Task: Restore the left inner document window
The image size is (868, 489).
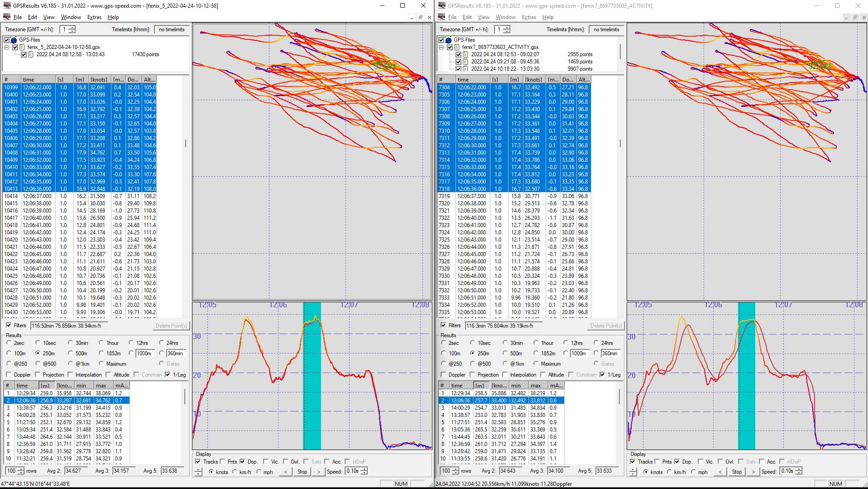Action: pos(420,17)
